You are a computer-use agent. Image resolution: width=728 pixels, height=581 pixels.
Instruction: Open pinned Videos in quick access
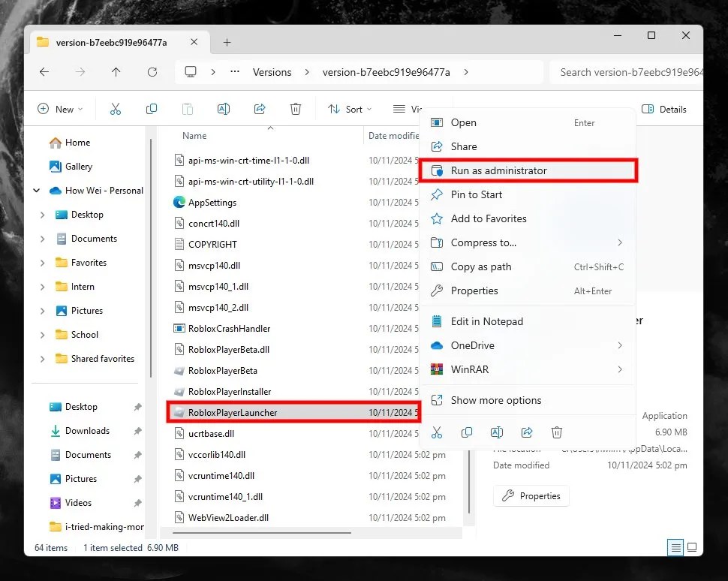pyautogui.click(x=71, y=503)
